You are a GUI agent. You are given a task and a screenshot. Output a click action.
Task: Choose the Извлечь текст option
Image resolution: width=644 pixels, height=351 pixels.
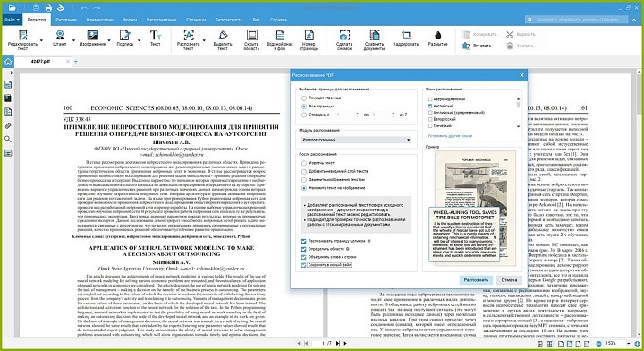304,163
